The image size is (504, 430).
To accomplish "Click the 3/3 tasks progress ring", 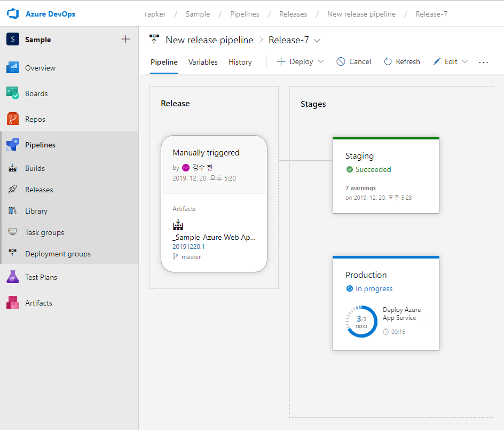I will click(361, 321).
